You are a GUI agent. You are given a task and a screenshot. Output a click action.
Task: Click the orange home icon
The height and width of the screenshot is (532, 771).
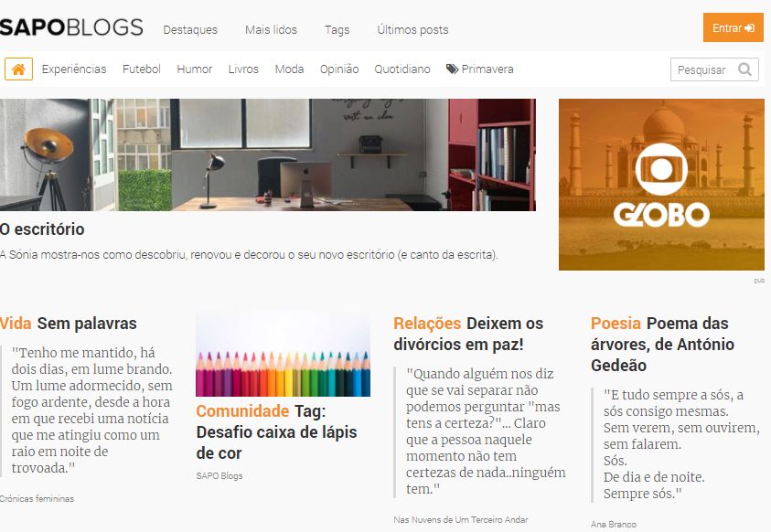point(18,69)
